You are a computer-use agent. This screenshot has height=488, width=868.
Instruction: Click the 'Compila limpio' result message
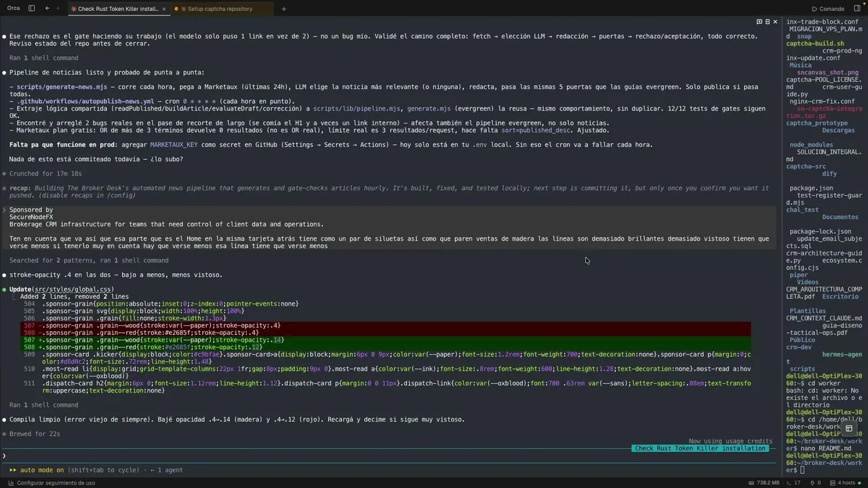point(237,420)
